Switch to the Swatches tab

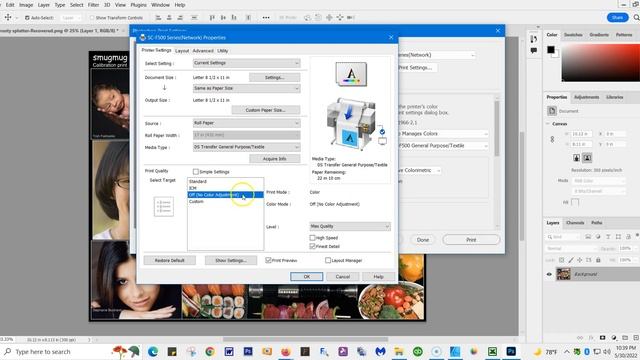[573, 35]
